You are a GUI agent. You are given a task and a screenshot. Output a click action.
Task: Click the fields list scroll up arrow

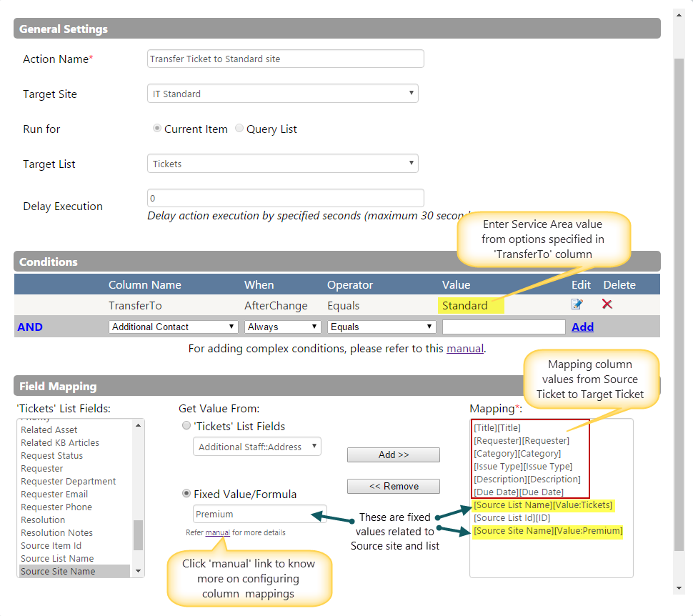[139, 425]
